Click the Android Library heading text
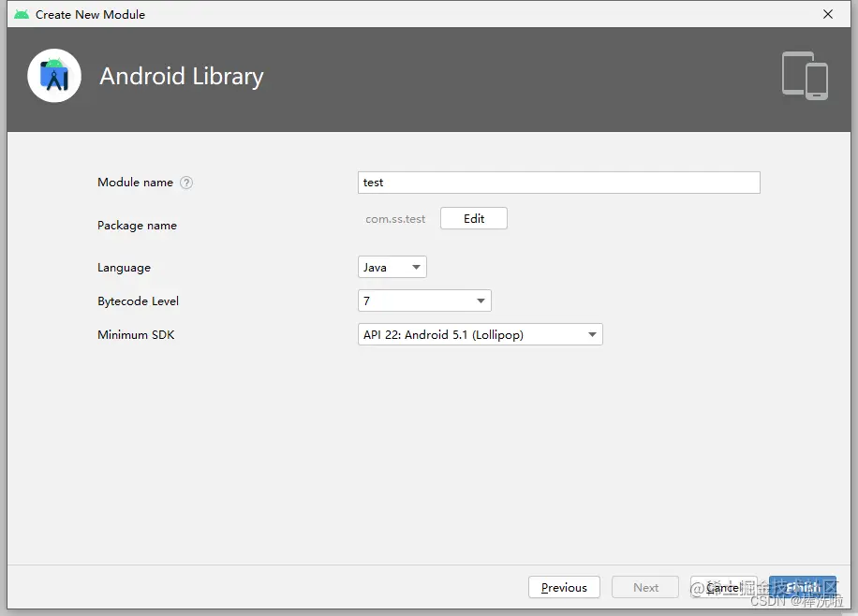The image size is (858, 616). [x=181, y=77]
